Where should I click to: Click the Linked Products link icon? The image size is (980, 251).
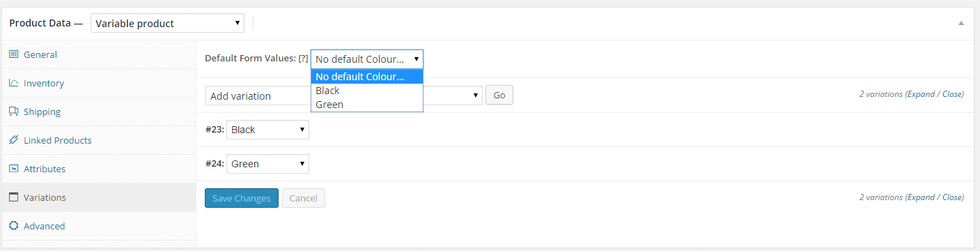[x=13, y=140]
